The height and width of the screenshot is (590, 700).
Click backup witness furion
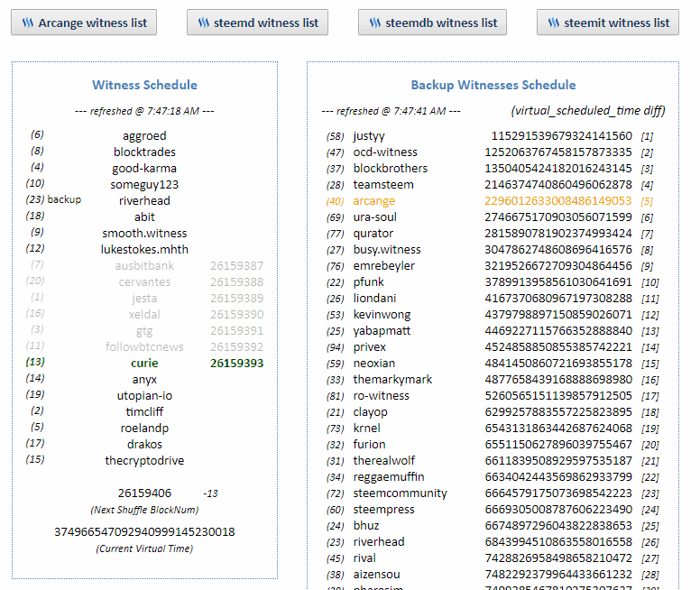tap(369, 445)
